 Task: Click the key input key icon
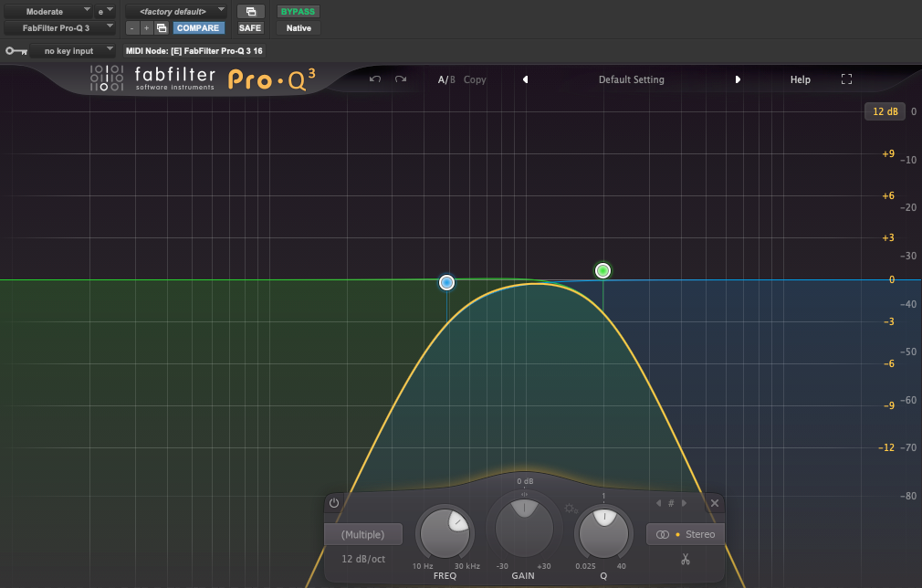[16, 51]
